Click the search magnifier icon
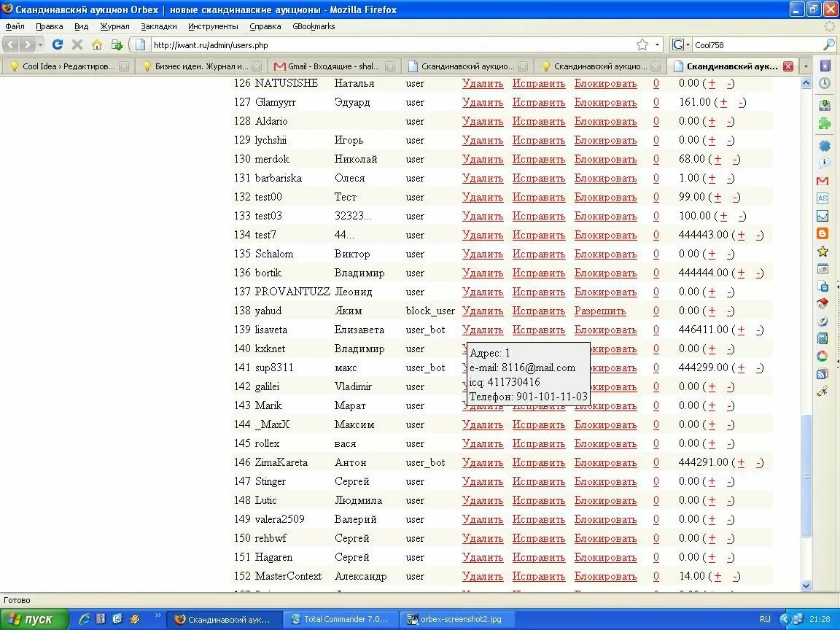 tap(829, 44)
